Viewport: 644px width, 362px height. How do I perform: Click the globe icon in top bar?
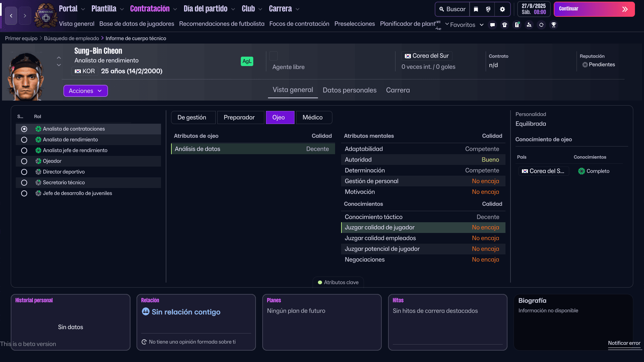pyautogui.click(x=488, y=9)
